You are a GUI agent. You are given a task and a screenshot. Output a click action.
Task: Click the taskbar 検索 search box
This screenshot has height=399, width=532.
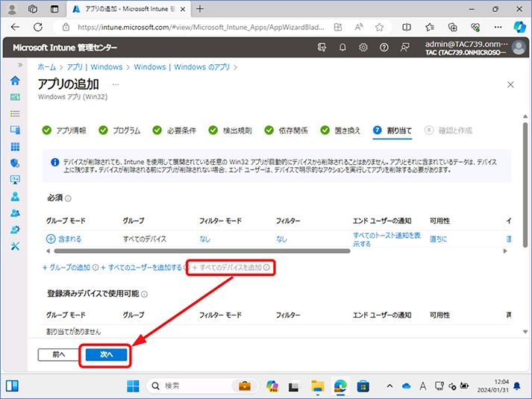[202, 386]
